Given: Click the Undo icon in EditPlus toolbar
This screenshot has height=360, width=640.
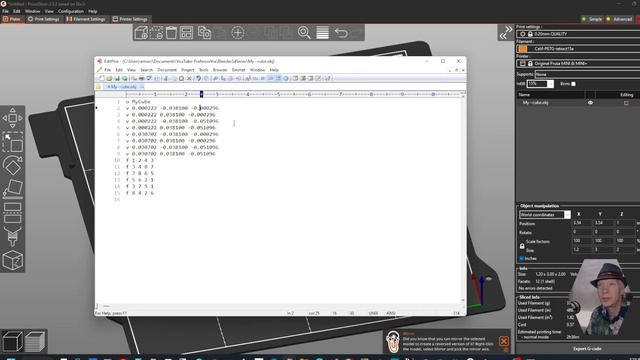Looking at the screenshot, I should pos(199,78).
